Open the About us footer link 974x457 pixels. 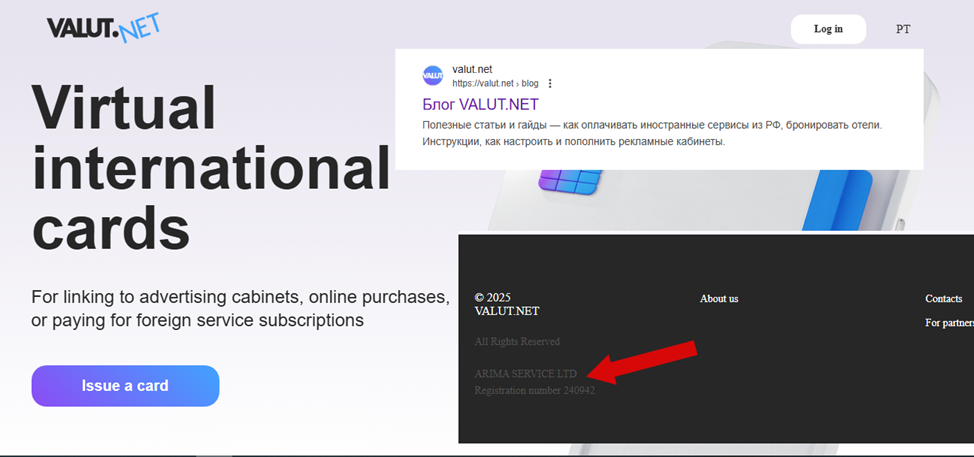coord(719,299)
